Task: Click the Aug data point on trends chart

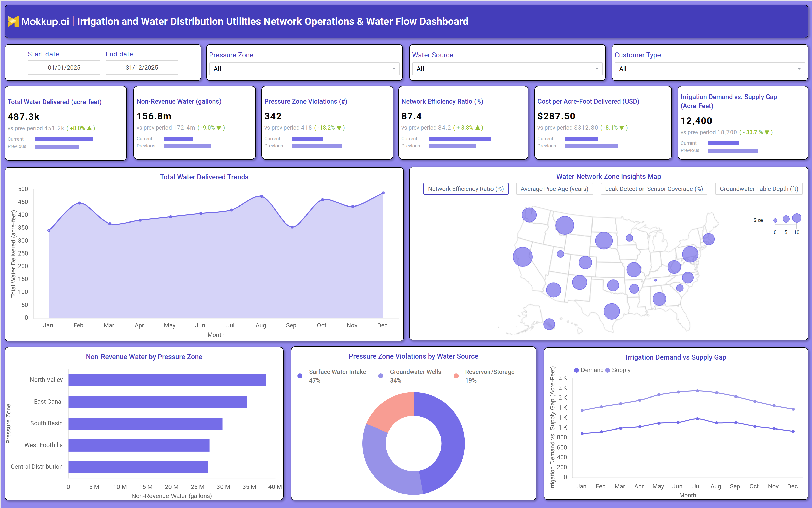Action: coord(261,196)
